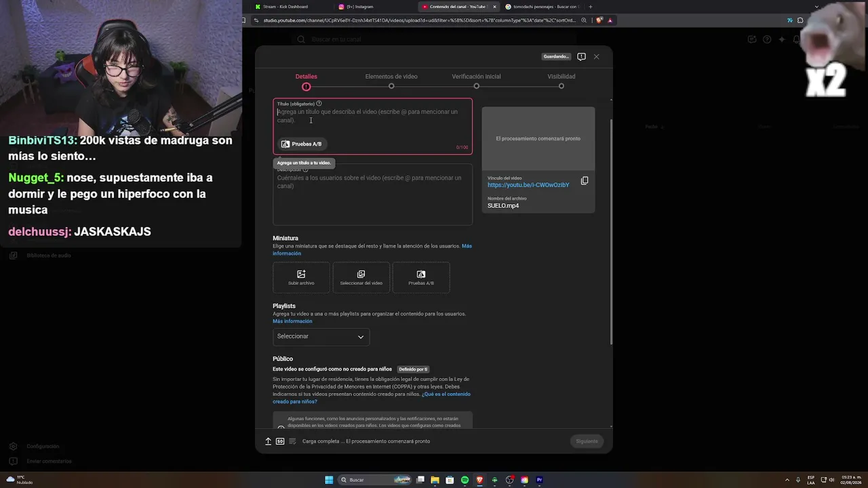This screenshot has height=488, width=868.
Task: Click the browser site info icon
Action: tap(256, 20)
